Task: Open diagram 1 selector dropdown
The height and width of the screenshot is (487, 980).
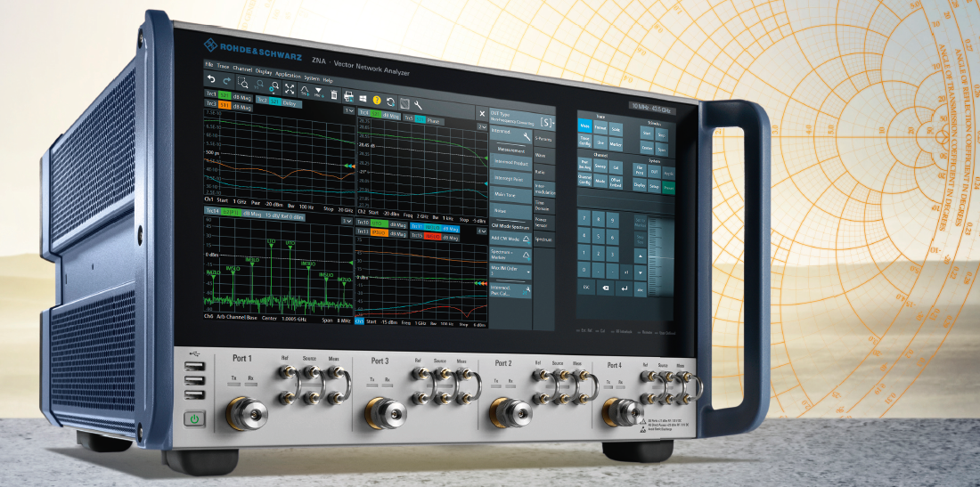Action: pyautogui.click(x=350, y=110)
